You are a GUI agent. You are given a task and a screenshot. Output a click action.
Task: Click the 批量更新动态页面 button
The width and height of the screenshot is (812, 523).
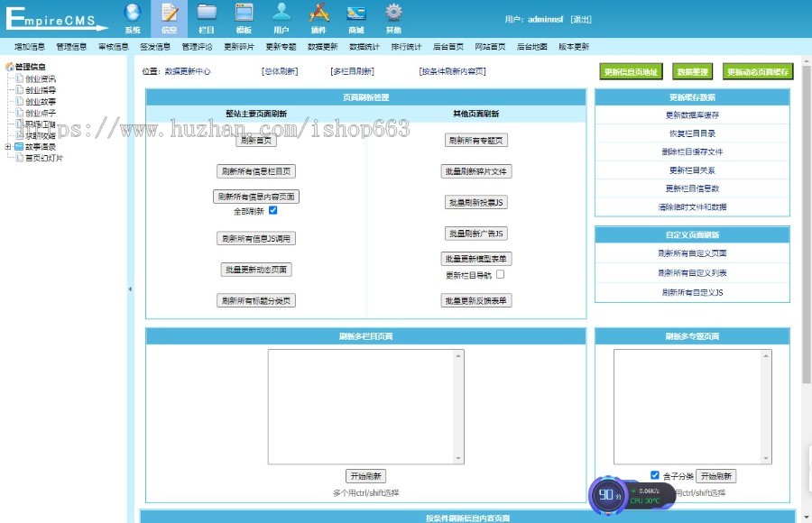coord(256,270)
